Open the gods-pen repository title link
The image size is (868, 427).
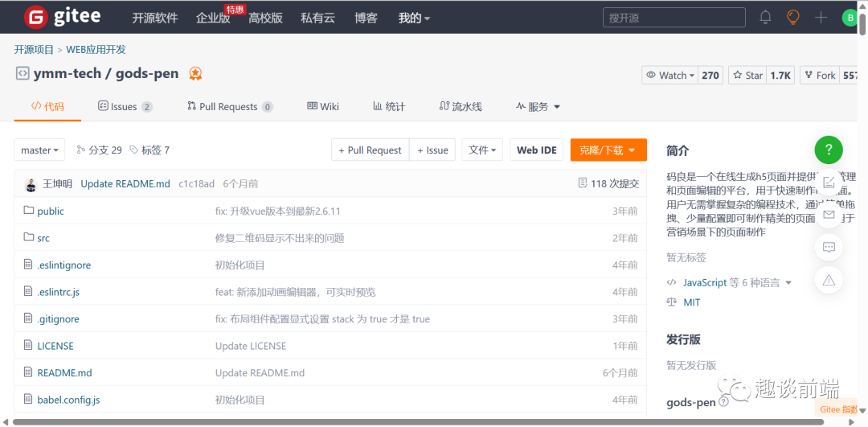(147, 73)
